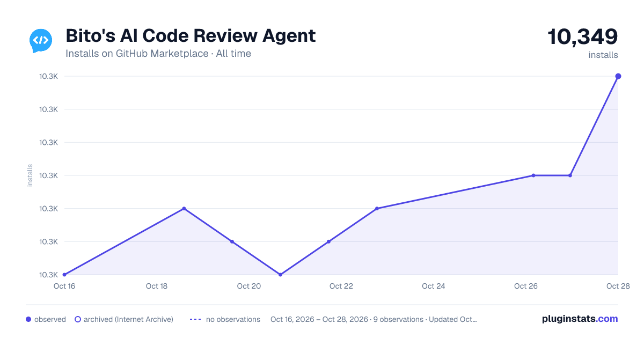
Task: Click the "observed" legend label
Action: coord(50,319)
